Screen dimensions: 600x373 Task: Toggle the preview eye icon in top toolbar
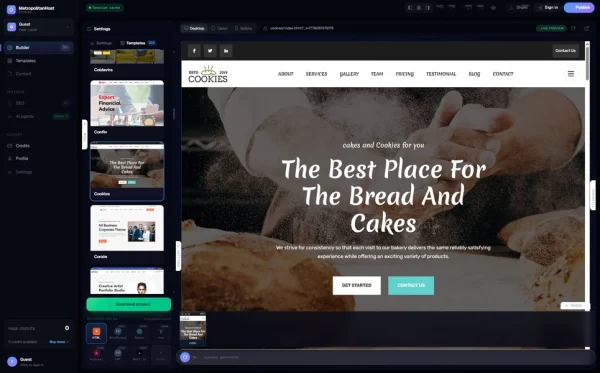point(493,8)
